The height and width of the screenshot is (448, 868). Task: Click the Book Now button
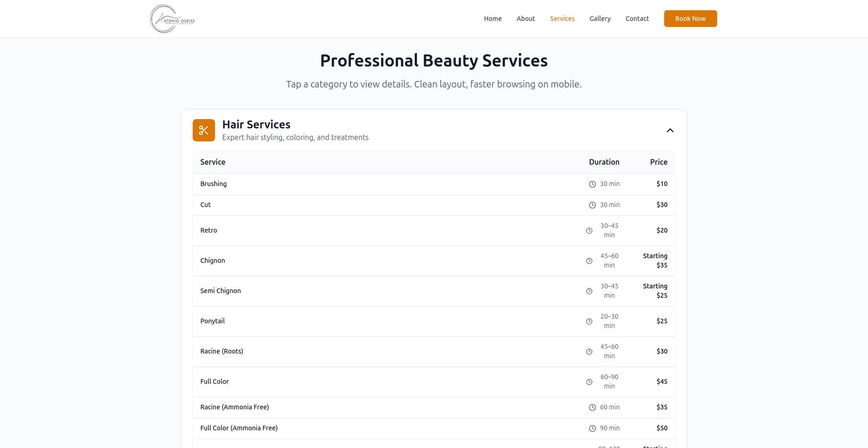[x=690, y=19]
